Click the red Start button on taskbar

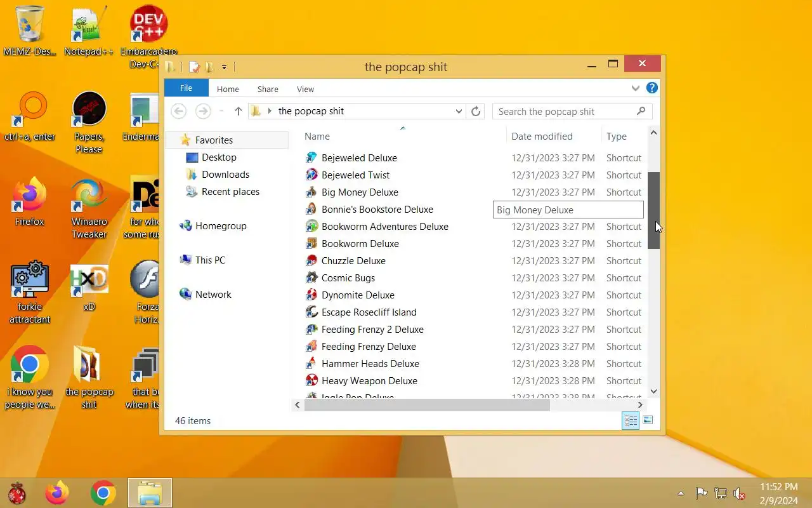[17, 493]
